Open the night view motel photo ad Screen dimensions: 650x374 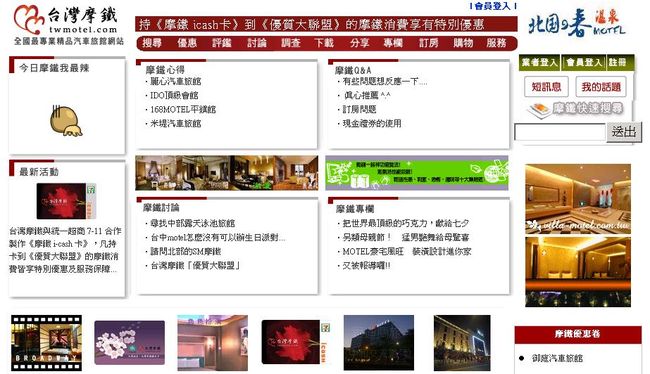(x=578, y=272)
